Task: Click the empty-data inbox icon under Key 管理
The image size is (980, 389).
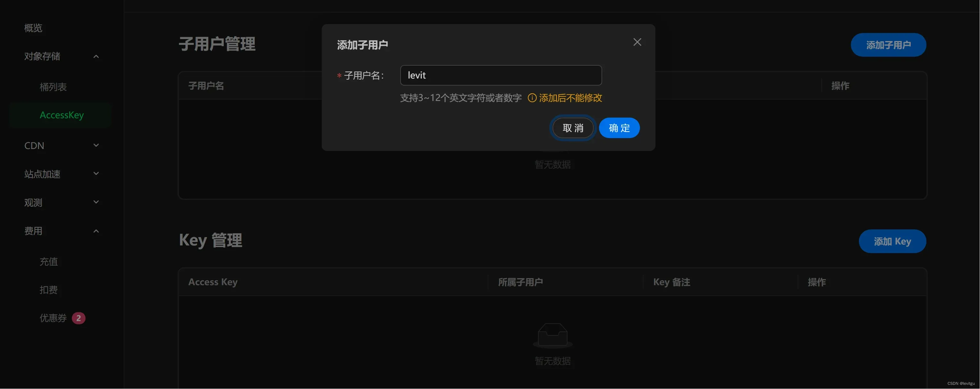Action: coord(552,336)
